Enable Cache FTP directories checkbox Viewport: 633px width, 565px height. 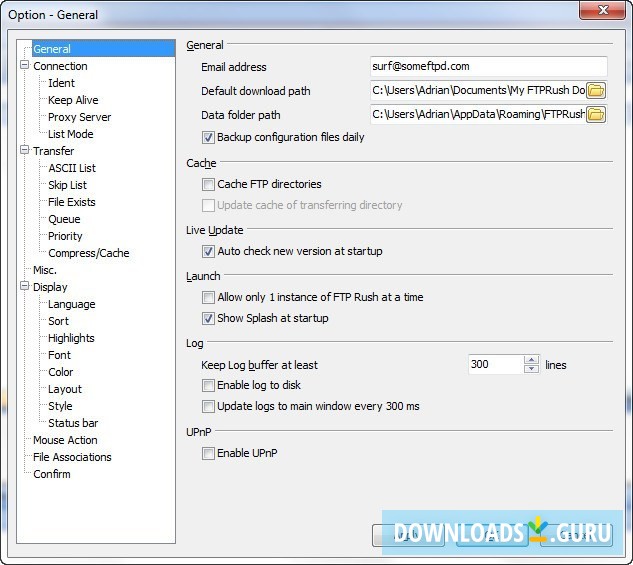pos(208,184)
